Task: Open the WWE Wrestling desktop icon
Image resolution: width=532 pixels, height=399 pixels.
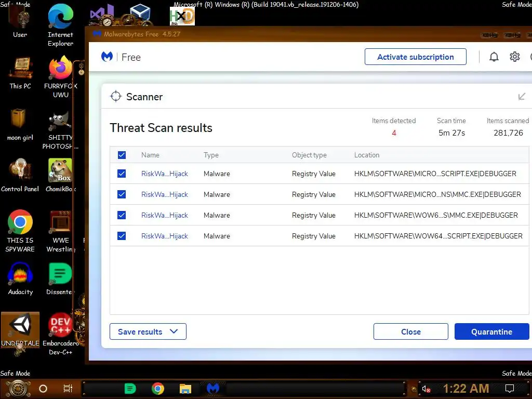Action: pos(60,232)
